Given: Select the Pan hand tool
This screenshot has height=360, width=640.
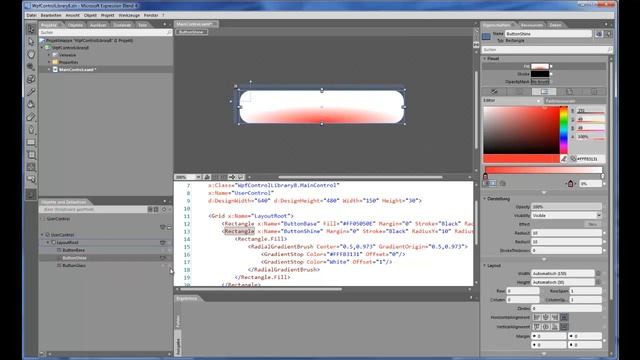Looking at the screenshot, I should pos(31,54).
